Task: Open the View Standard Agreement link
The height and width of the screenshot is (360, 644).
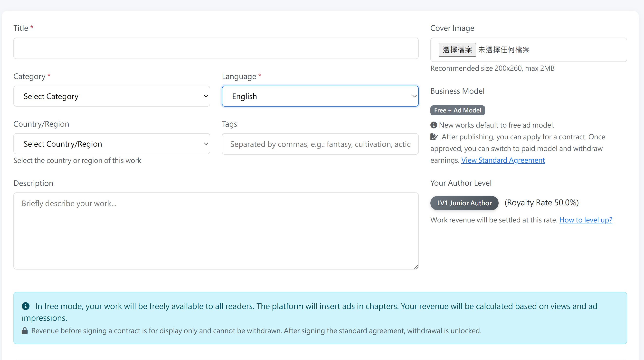Action: pyautogui.click(x=503, y=160)
